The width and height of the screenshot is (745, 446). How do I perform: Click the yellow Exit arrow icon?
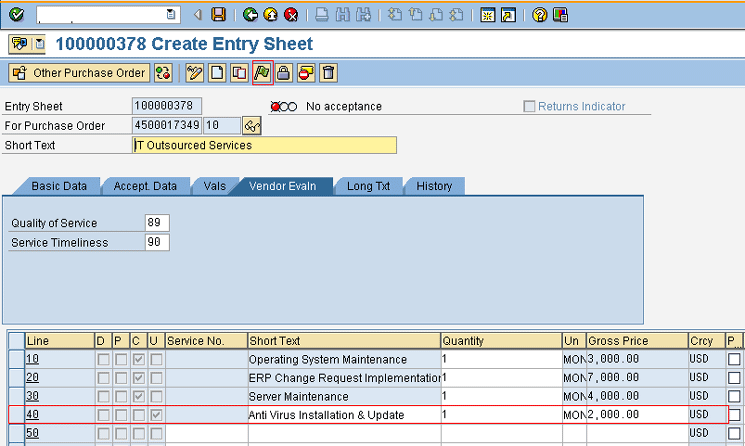coord(270,15)
